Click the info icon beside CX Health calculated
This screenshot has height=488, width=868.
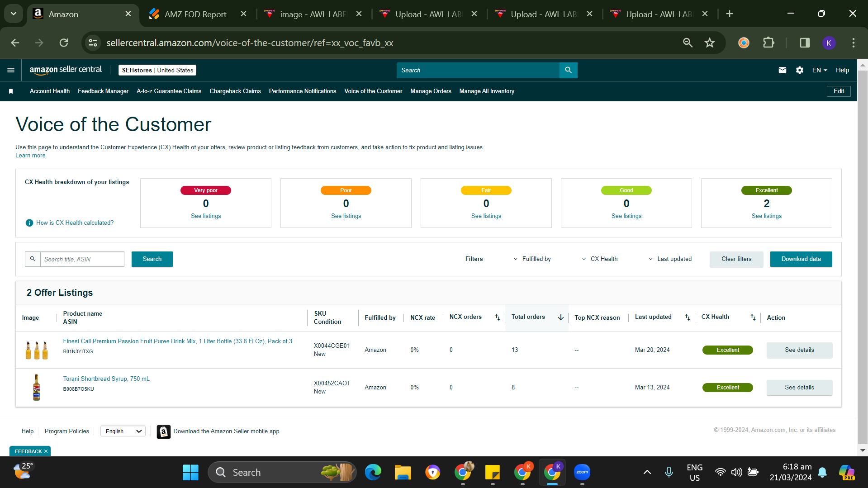[29, 223]
